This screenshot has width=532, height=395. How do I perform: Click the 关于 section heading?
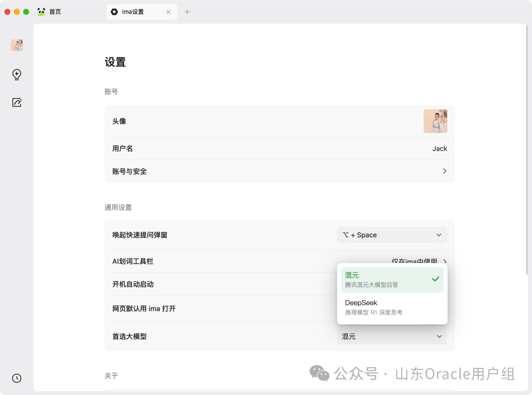point(111,376)
